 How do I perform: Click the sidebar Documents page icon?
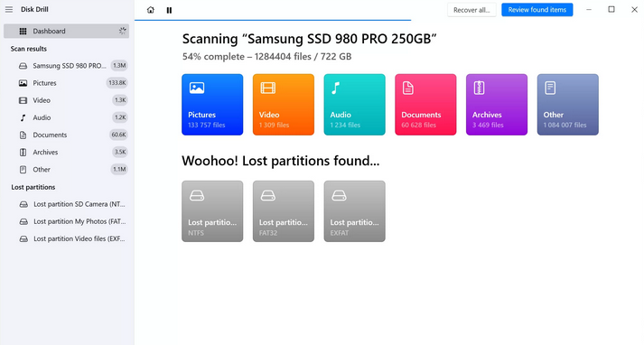[23, 135]
